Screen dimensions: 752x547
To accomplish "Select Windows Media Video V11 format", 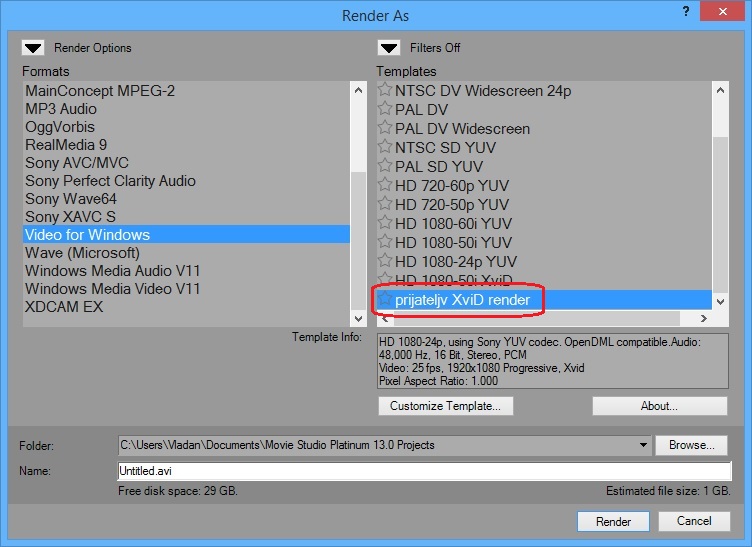I will (x=113, y=289).
